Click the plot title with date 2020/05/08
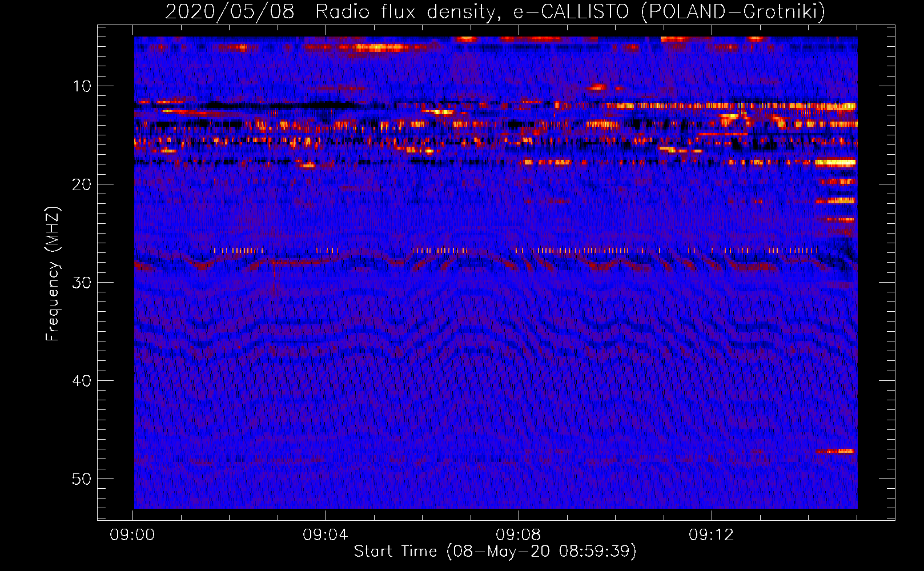 pos(495,11)
